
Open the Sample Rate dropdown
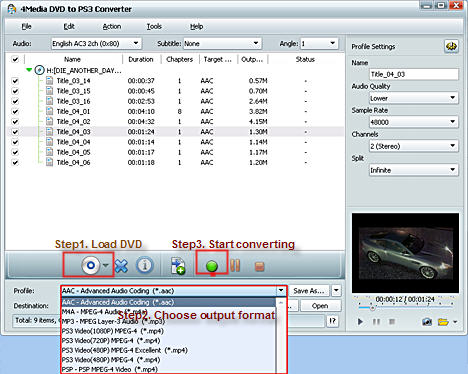[414, 122]
